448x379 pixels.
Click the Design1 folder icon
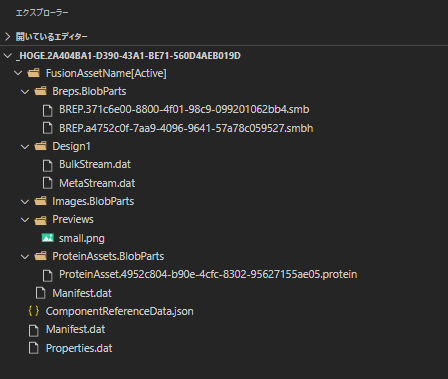coord(41,146)
